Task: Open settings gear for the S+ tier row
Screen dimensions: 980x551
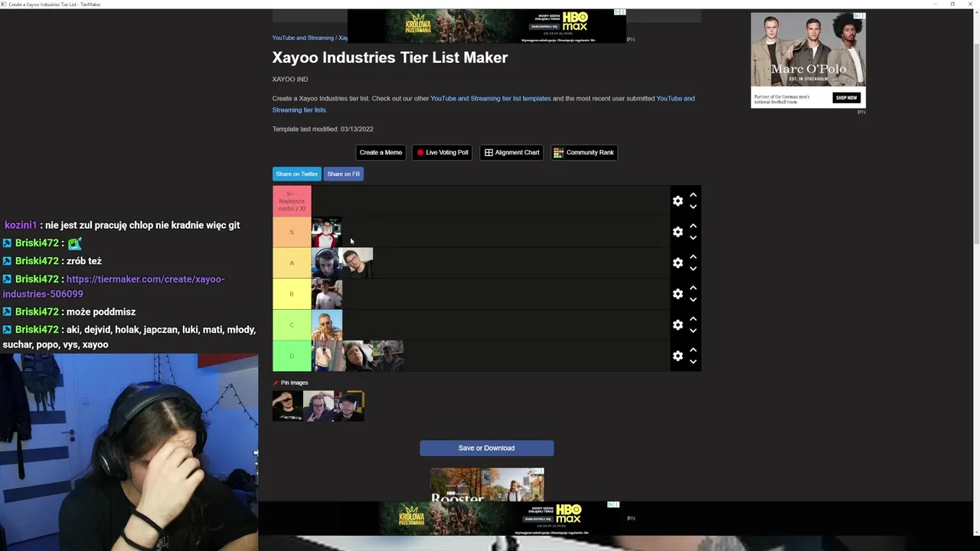Action: click(678, 201)
